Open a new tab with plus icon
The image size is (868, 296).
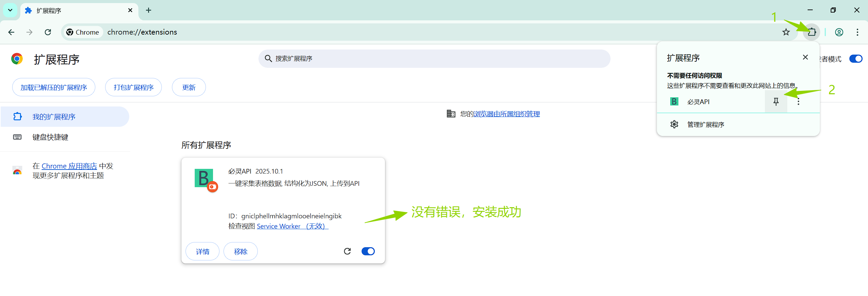148,10
